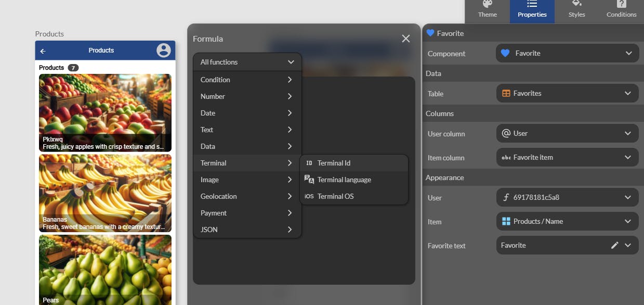Click the formula icon in User field
Screen dimensions: 644x305
click(x=506, y=197)
